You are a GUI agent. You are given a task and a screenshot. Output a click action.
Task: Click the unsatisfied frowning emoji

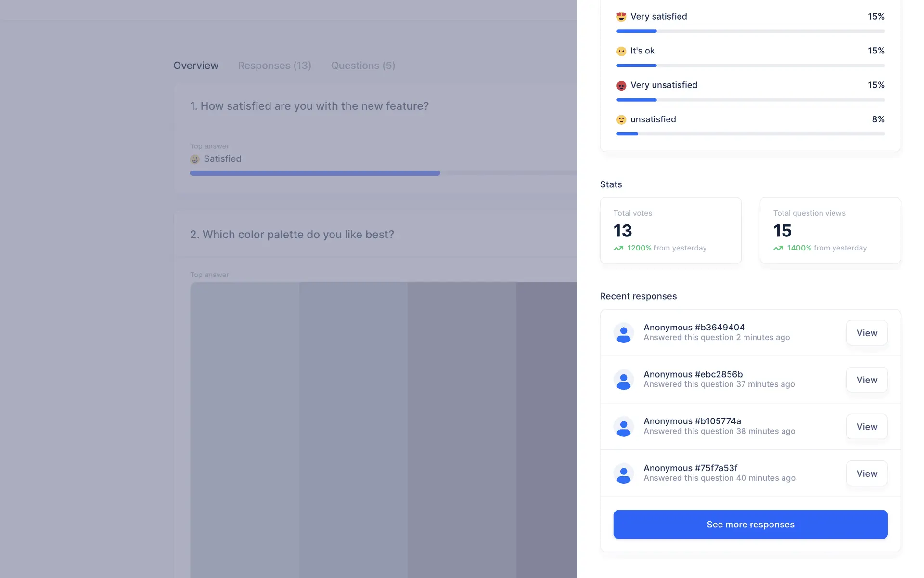621,119
